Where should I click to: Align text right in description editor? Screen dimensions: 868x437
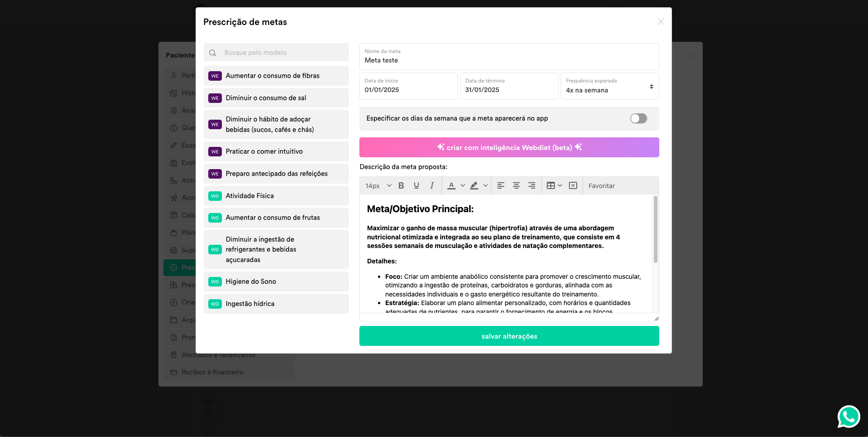[532, 185]
